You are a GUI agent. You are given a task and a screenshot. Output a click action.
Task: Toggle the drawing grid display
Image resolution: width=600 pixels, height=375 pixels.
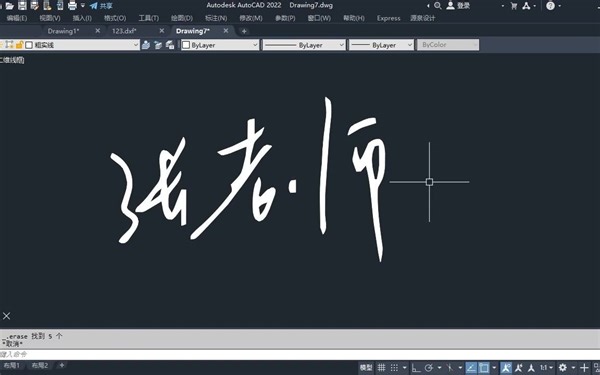pyautogui.click(x=382, y=368)
